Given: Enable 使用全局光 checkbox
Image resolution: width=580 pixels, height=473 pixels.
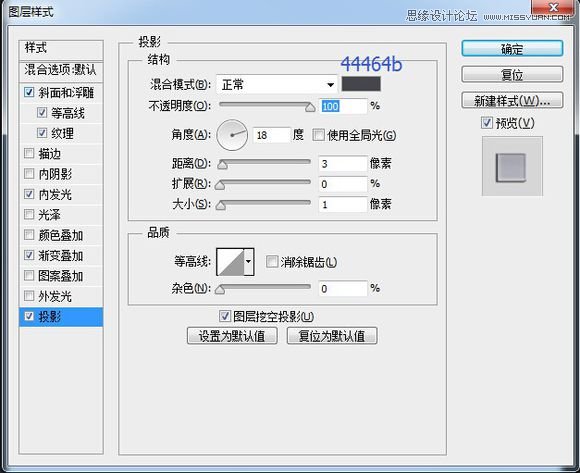Looking at the screenshot, I should (318, 135).
